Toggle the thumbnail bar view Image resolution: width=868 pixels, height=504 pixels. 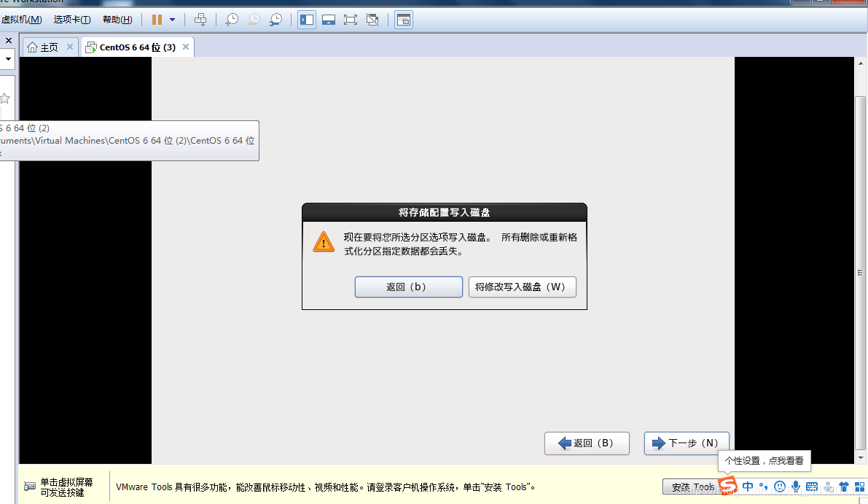pyautogui.click(x=329, y=20)
